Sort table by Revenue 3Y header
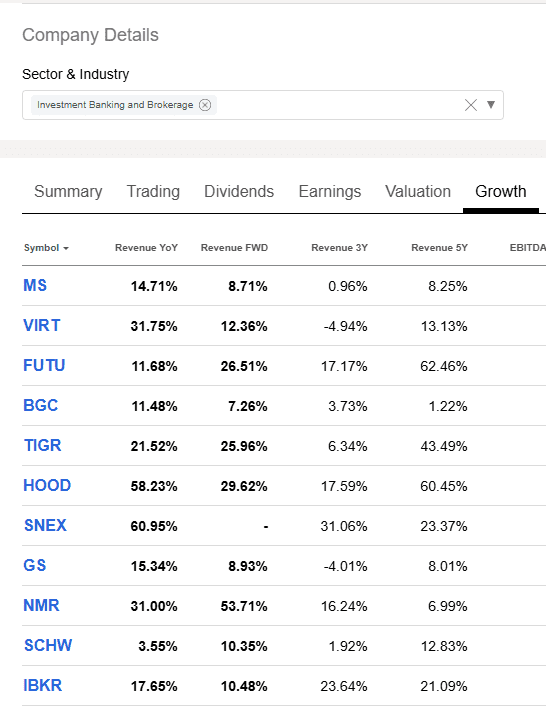This screenshot has width=546, height=709. click(x=339, y=248)
